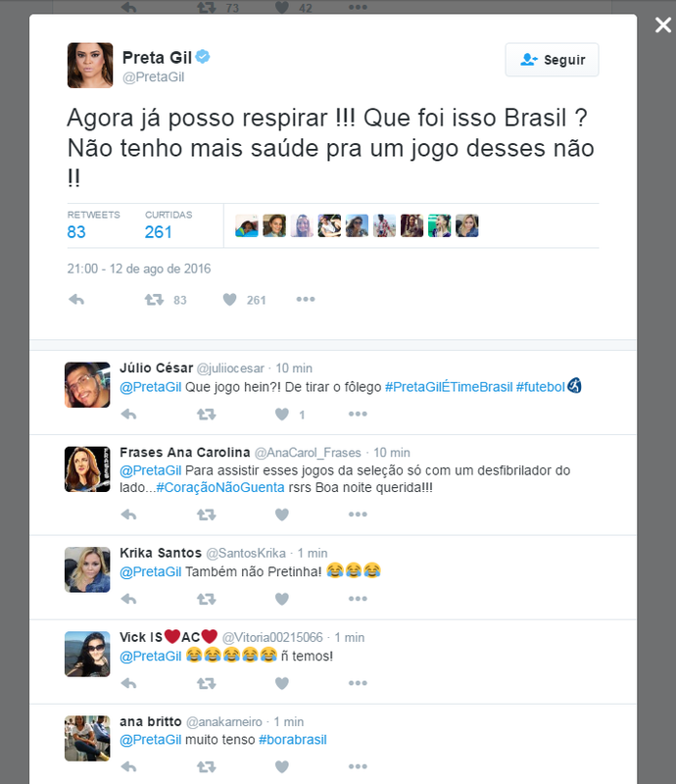The width and height of the screenshot is (676, 784).
Task: Open Preta Gil's profile picture
Action: point(90,65)
